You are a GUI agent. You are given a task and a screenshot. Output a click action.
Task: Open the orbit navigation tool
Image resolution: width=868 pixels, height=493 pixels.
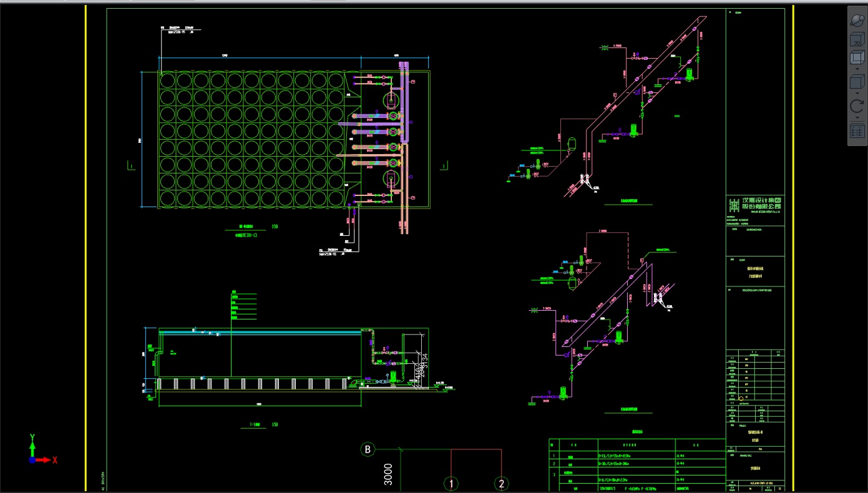[x=857, y=19]
